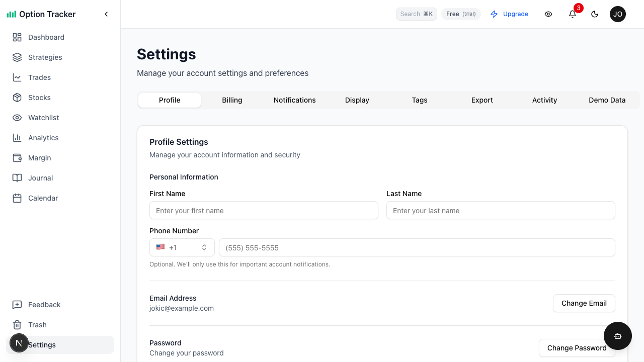Open the Dashboard icon in sidebar
Screen dimensions: 644x362
click(x=17, y=37)
